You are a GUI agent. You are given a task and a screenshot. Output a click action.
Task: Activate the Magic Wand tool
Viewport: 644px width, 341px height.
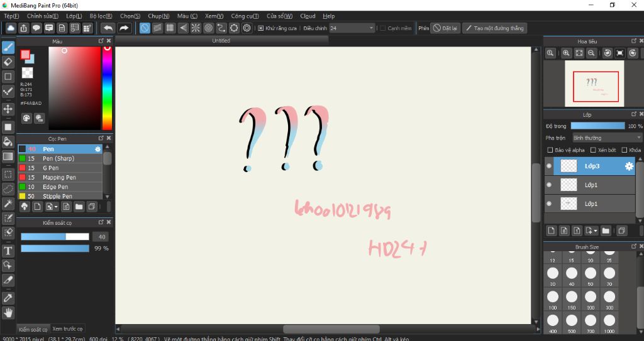8,203
